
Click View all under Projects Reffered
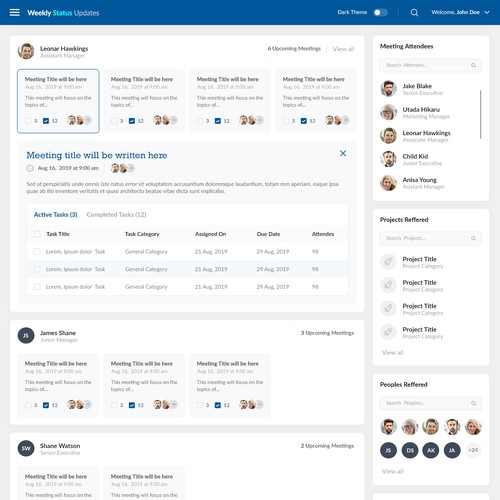(392, 353)
